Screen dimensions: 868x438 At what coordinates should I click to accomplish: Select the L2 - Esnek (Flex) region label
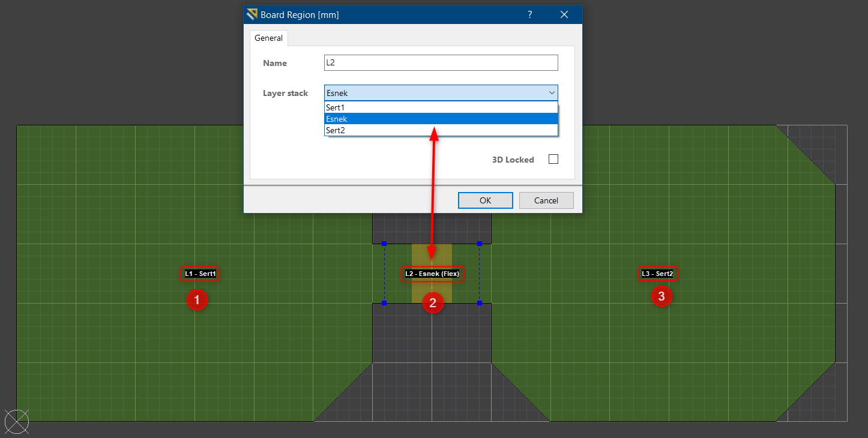click(x=432, y=274)
